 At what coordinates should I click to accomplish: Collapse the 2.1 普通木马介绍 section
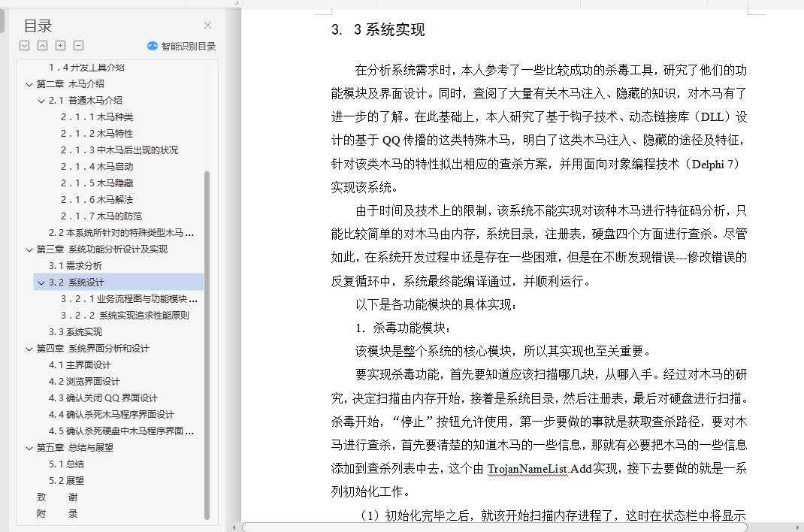point(41,101)
